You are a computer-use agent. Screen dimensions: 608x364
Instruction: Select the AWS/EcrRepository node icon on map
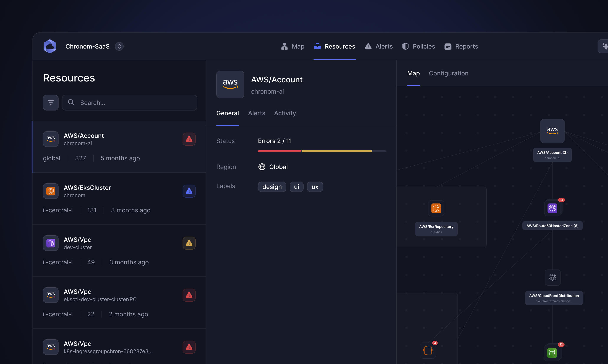[x=436, y=208]
